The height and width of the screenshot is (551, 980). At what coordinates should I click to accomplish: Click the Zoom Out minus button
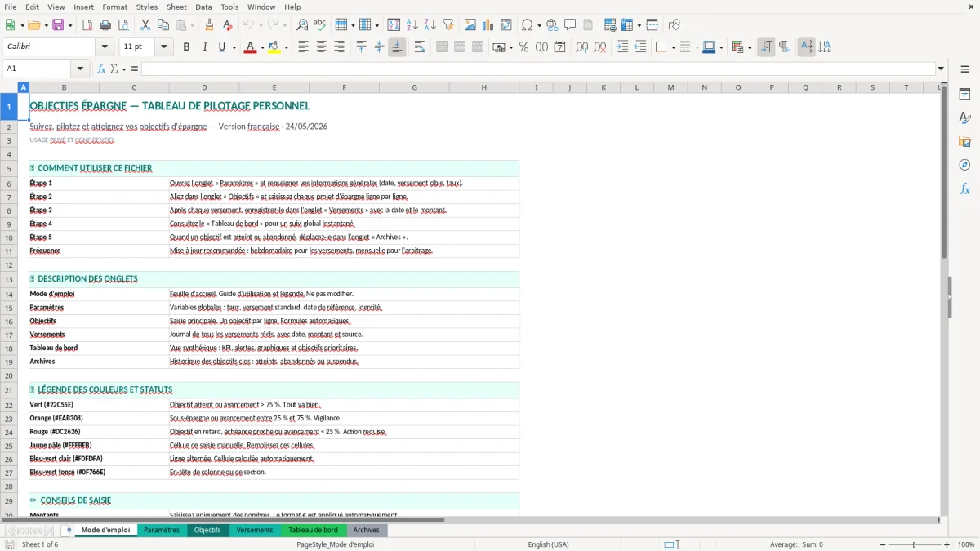click(881, 544)
